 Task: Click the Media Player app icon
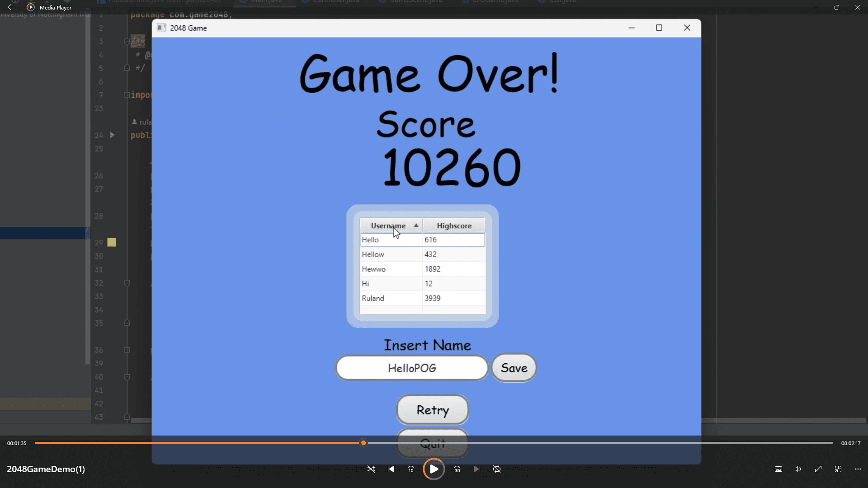[31, 7]
